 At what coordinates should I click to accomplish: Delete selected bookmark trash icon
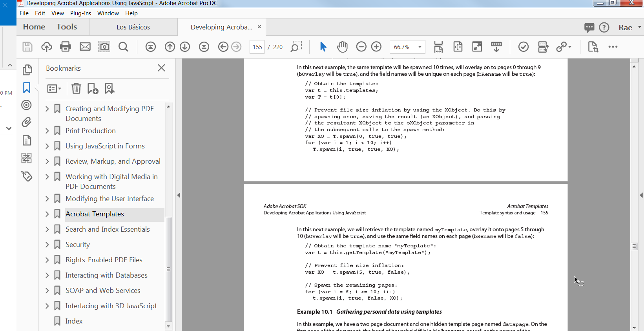(x=76, y=89)
